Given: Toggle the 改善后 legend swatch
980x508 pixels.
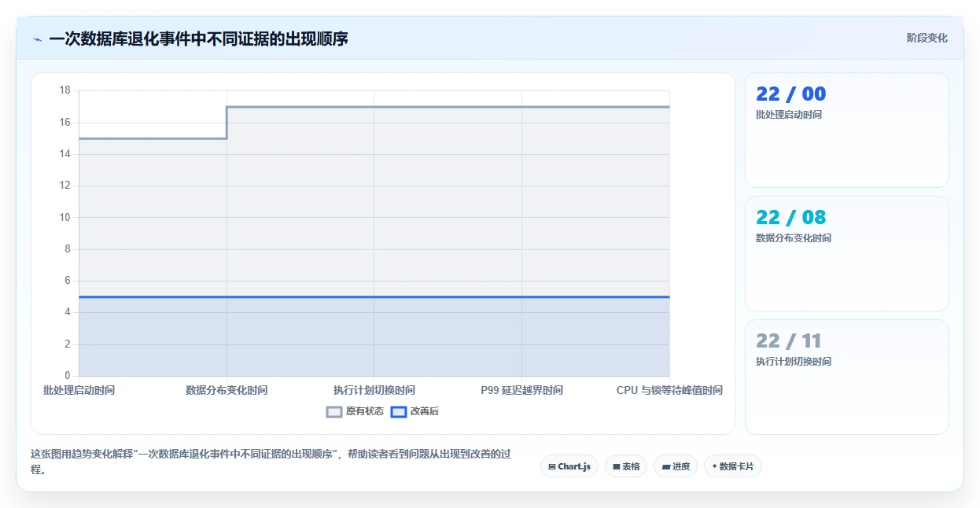Looking at the screenshot, I should [x=399, y=411].
